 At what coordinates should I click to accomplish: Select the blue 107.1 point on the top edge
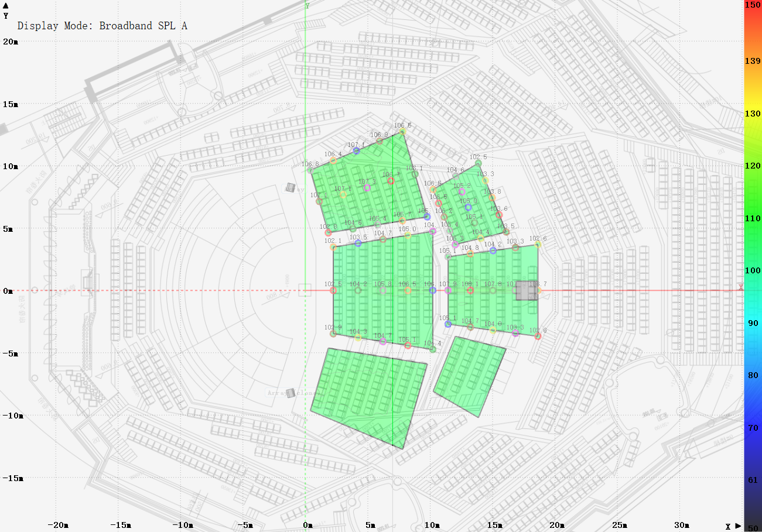(x=356, y=150)
